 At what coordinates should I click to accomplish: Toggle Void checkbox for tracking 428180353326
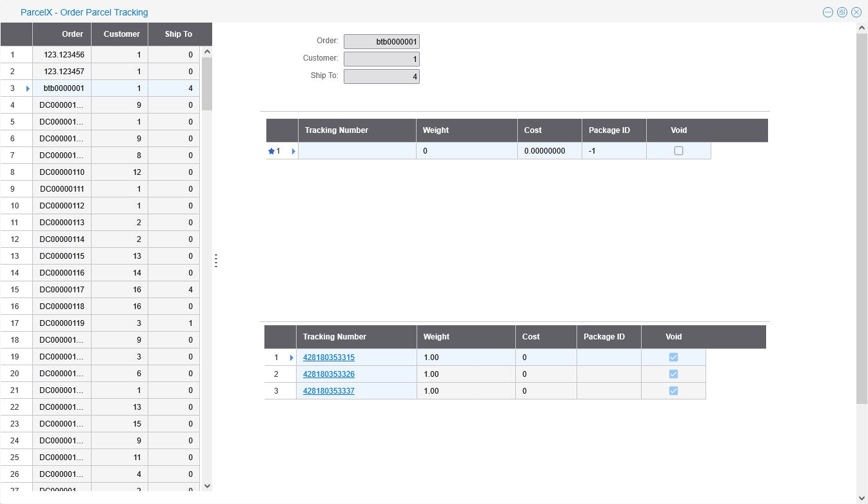(673, 374)
